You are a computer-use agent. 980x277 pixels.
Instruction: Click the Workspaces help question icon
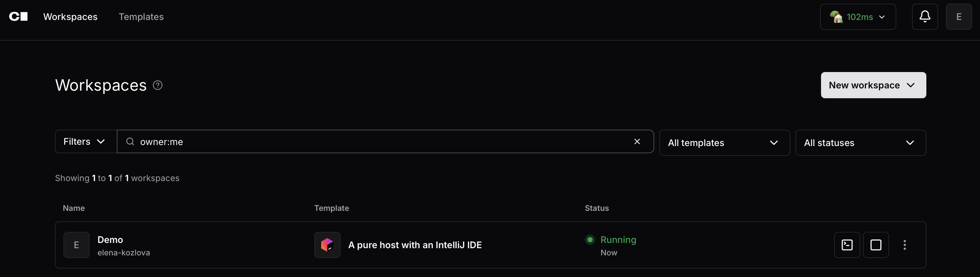[158, 85]
